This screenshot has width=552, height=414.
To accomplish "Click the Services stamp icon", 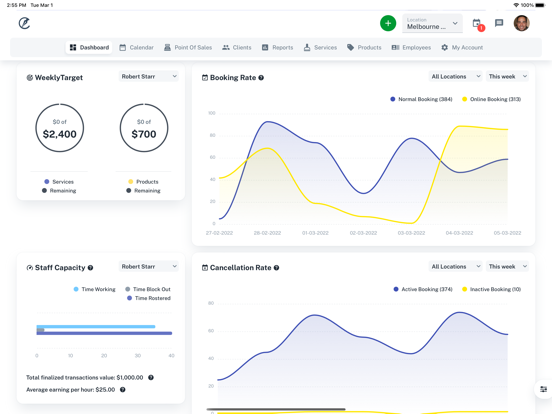I will point(307,48).
